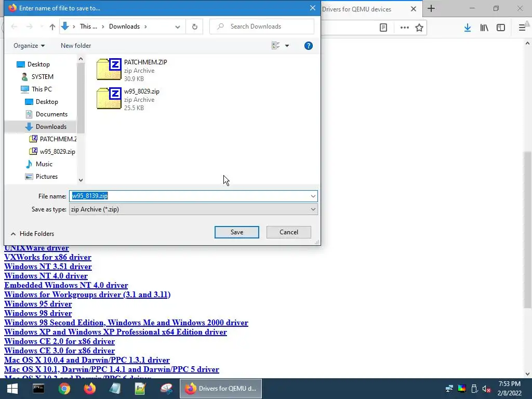Go back in the save dialog navigation
Screen dimensions: 532x399
(x=14, y=26)
